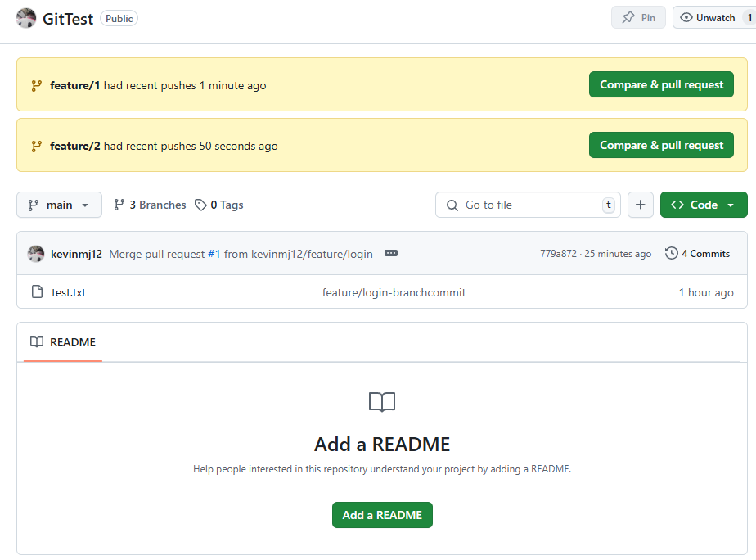Click the eye icon in the Unwatch button
756x560 pixels.
click(x=686, y=18)
